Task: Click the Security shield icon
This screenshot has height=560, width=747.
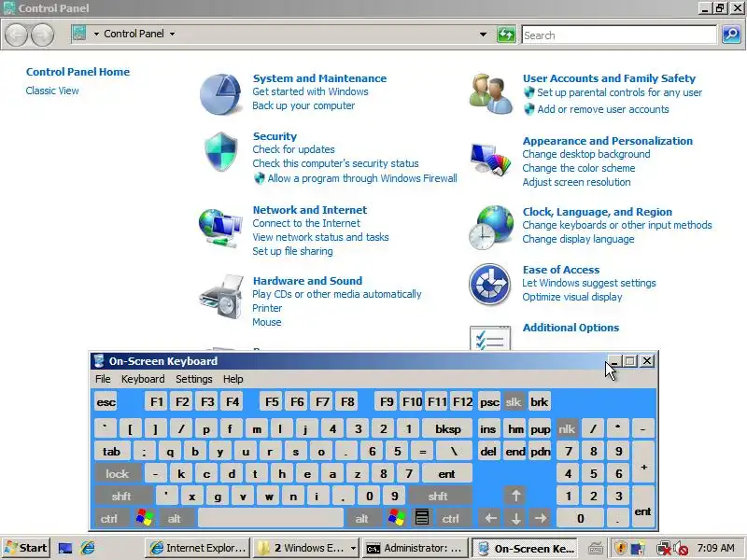Action: coord(220,152)
